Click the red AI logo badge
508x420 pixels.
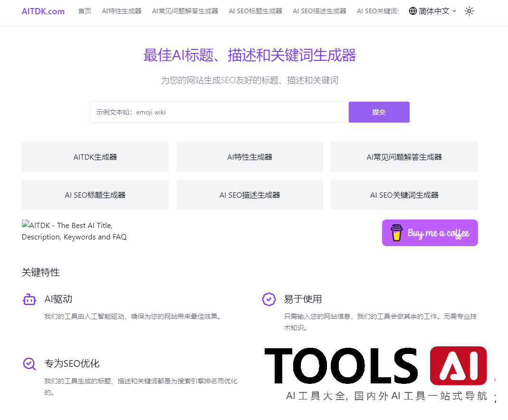(x=458, y=366)
